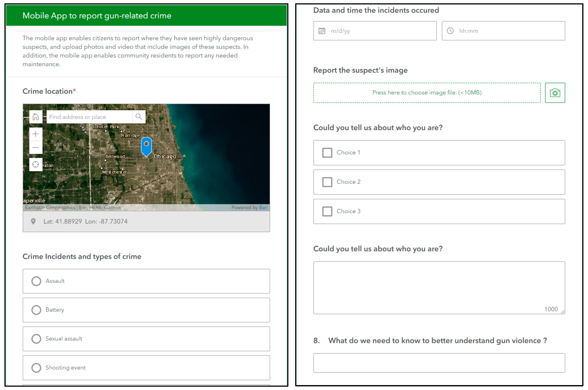This screenshot has width=588, height=390.
Task: Click the clock icon in time field
Action: point(450,31)
